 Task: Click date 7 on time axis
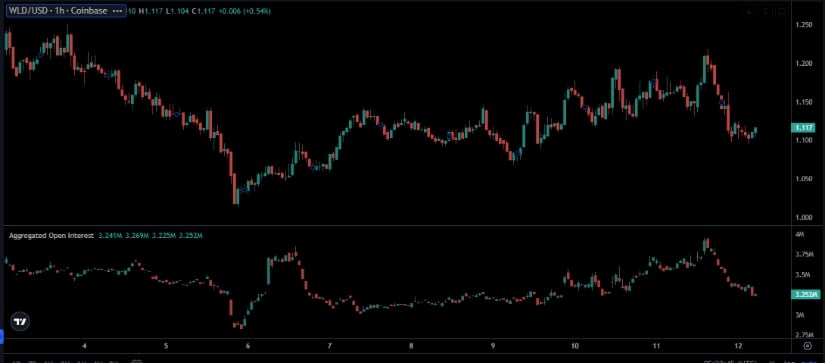pos(329,346)
